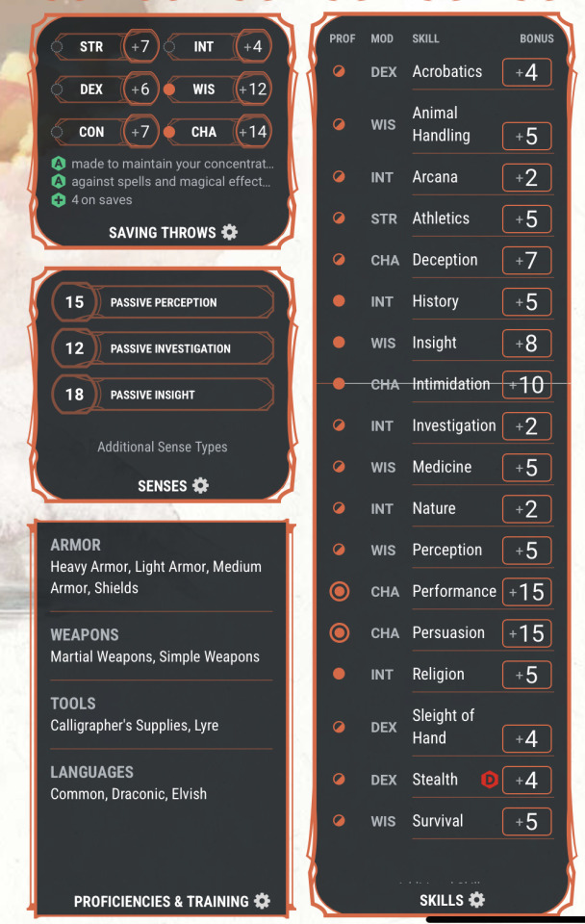Click the green plus saves bonus icon
Viewport: 585px width, 924px height.
[x=59, y=200]
